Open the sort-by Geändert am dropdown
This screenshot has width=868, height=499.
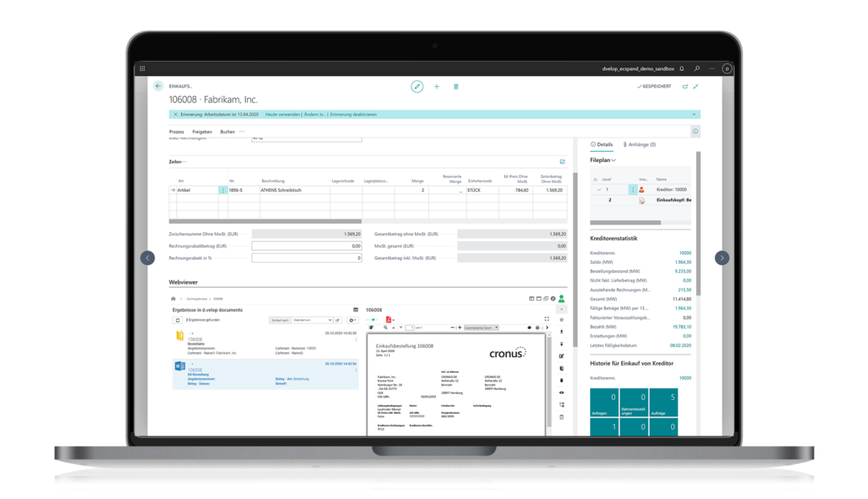(x=312, y=320)
